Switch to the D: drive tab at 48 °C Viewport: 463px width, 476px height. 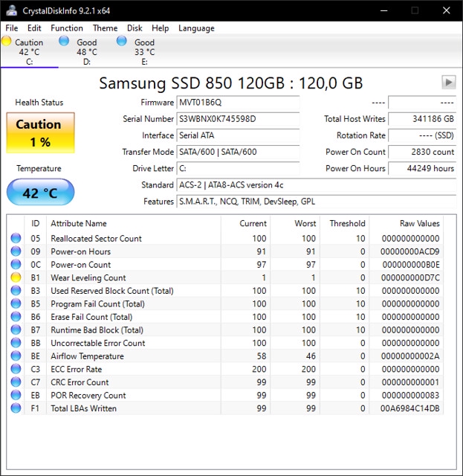(x=87, y=51)
